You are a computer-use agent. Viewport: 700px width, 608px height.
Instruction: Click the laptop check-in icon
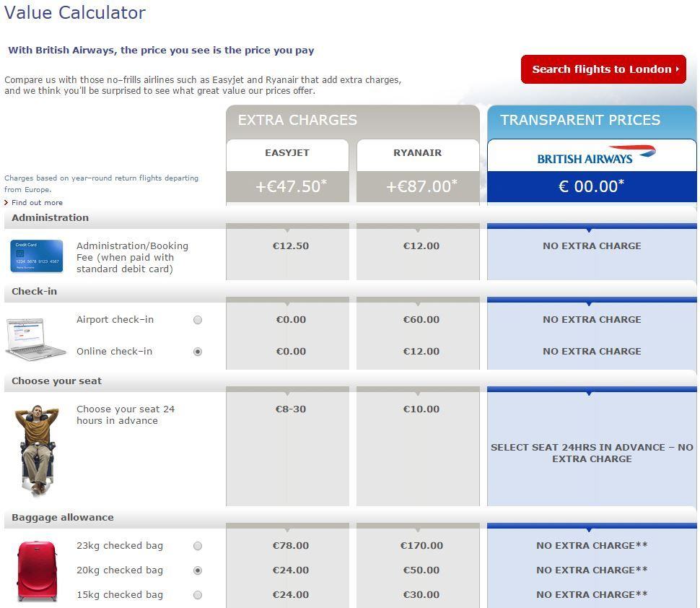tap(36, 336)
